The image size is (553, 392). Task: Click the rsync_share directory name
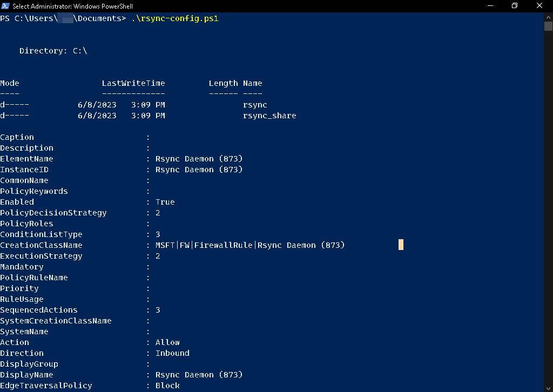pyautogui.click(x=269, y=116)
